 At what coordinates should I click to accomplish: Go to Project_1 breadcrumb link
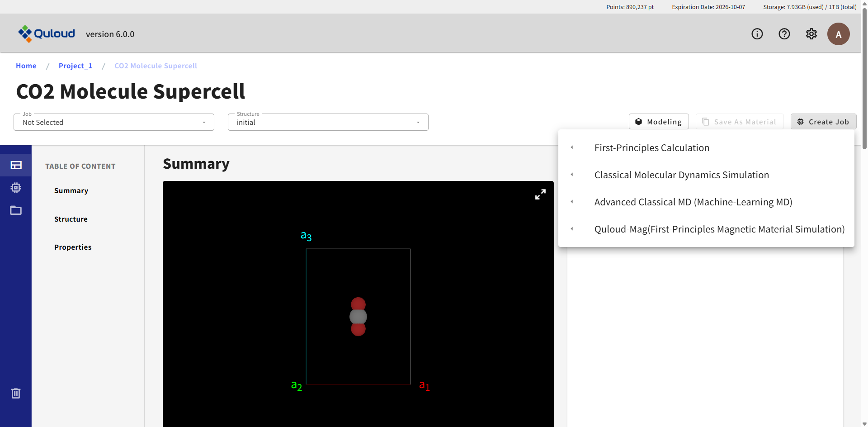click(x=75, y=66)
